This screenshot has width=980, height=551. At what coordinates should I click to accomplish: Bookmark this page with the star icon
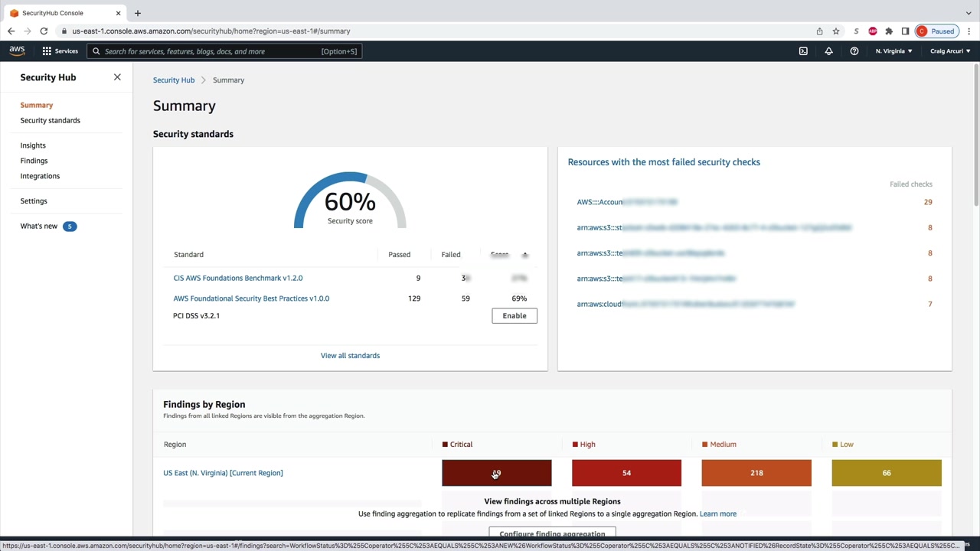click(x=836, y=31)
